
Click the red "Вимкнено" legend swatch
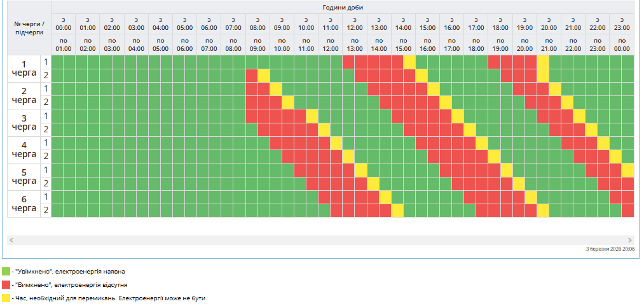(x=6, y=284)
